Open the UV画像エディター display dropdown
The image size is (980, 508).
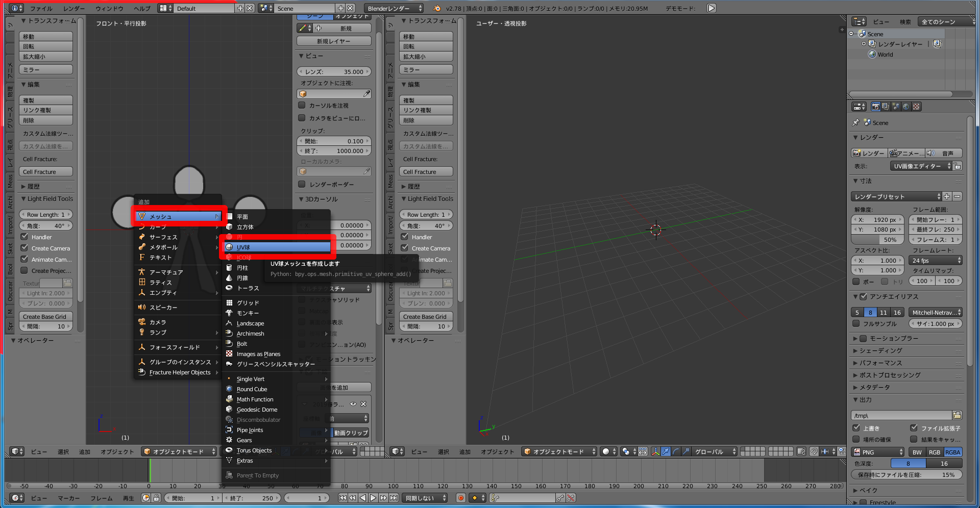tap(921, 166)
